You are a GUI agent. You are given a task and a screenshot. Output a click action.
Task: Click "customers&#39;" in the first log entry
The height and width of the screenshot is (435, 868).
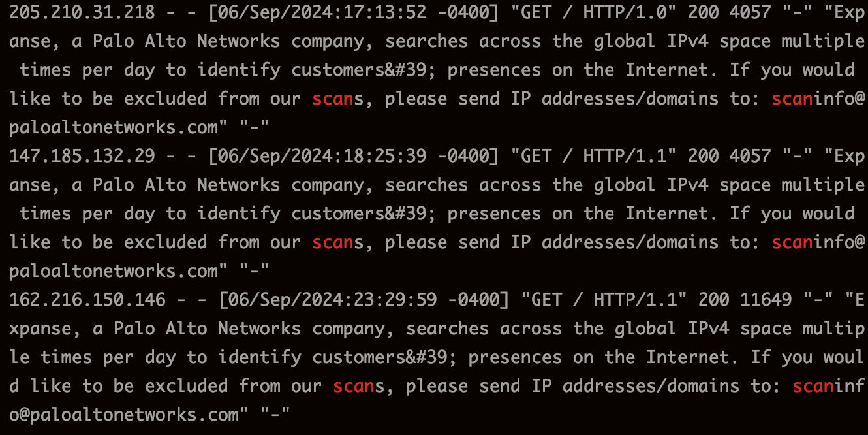(364, 70)
